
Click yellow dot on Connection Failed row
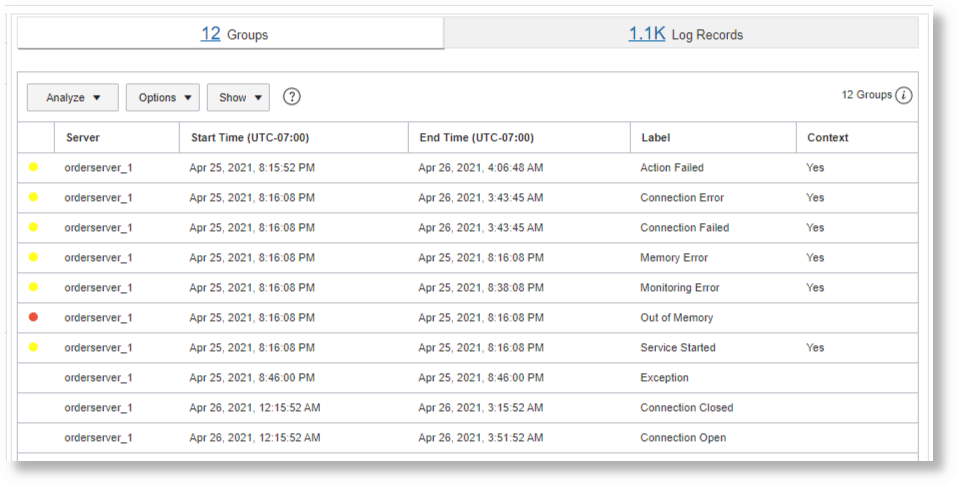pos(33,228)
